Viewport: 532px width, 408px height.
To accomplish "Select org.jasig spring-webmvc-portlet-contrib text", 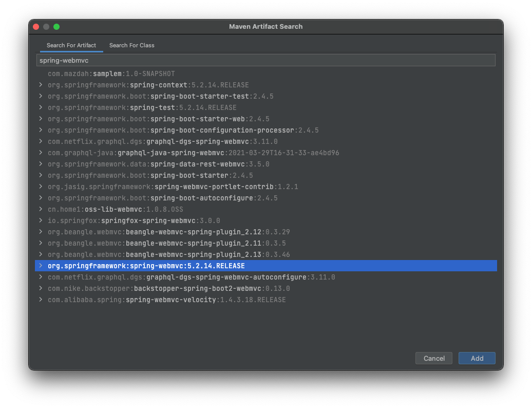I will (x=173, y=187).
